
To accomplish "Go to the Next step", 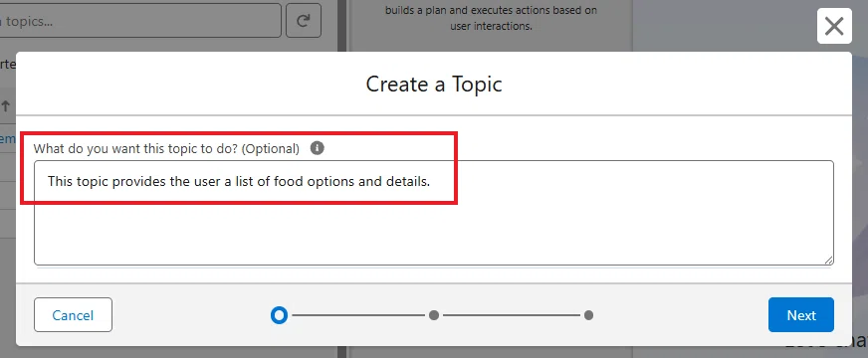I will pos(801,315).
